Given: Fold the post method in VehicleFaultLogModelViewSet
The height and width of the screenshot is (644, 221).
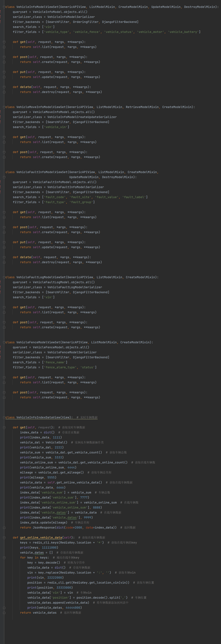Looking at the screenshot, I should (4, 323).
